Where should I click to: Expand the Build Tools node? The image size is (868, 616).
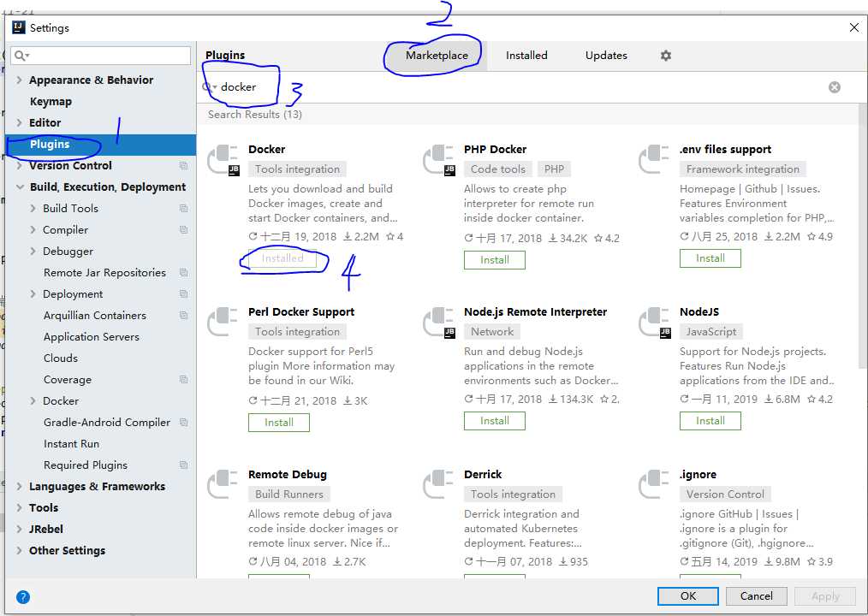[33, 208]
